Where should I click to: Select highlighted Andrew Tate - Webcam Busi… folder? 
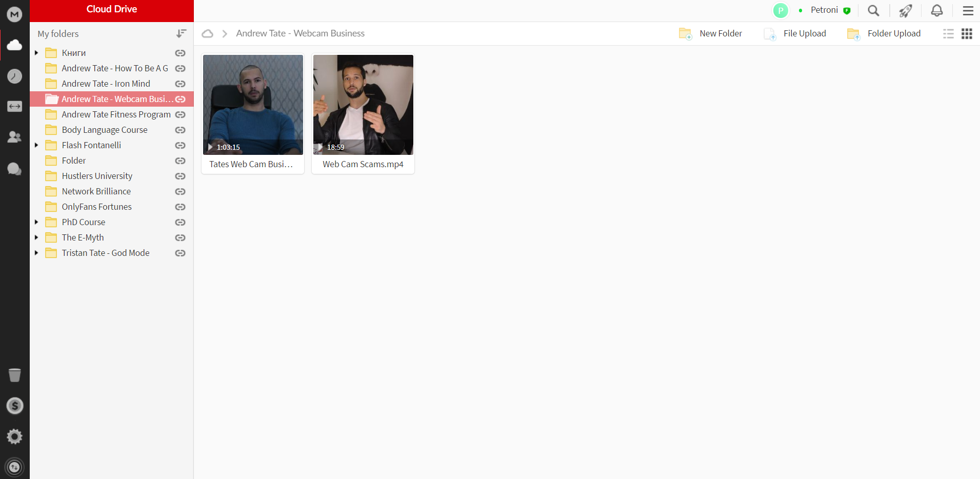(112, 99)
